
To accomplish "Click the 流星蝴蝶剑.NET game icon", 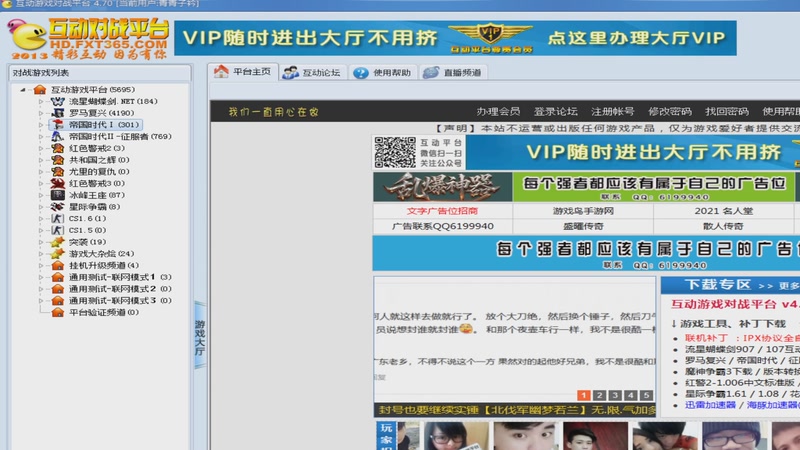I will pos(58,101).
